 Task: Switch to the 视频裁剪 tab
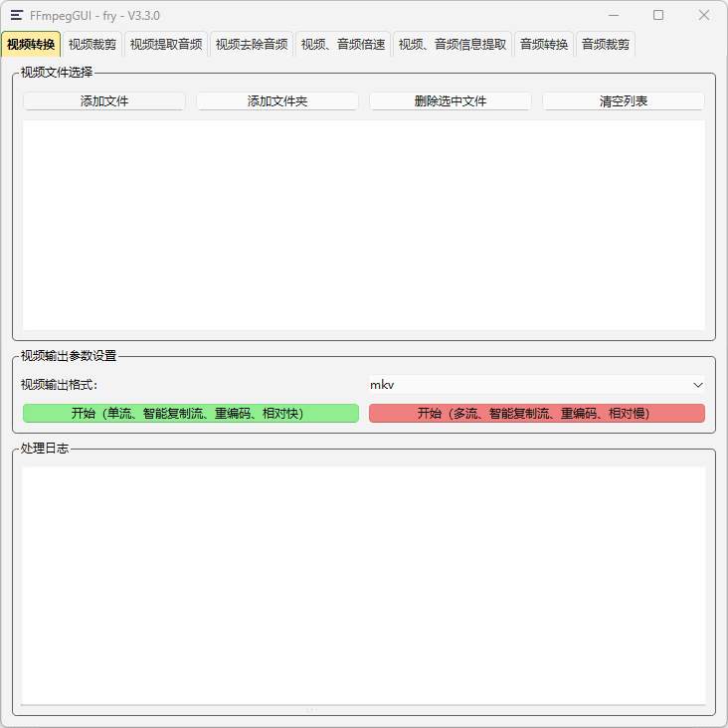(x=91, y=44)
